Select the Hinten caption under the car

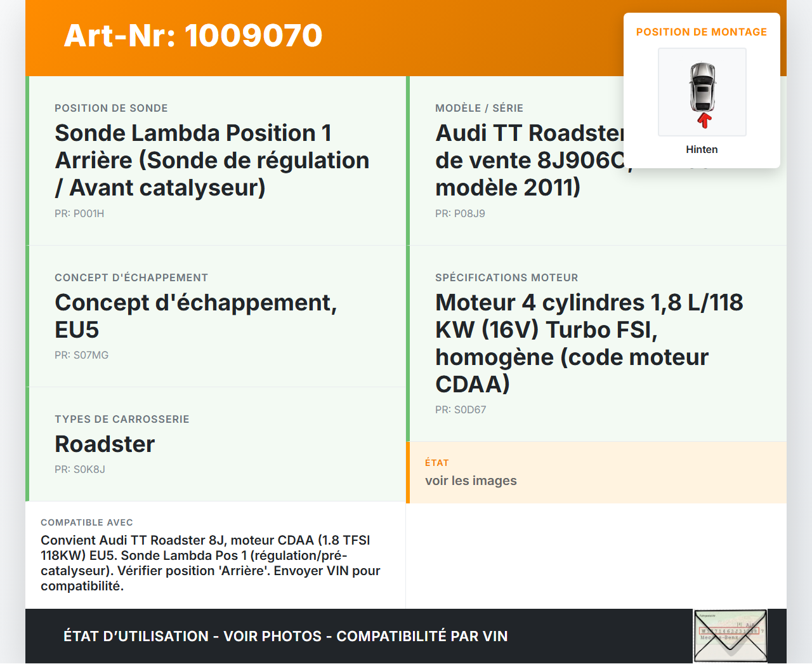pyautogui.click(x=702, y=149)
